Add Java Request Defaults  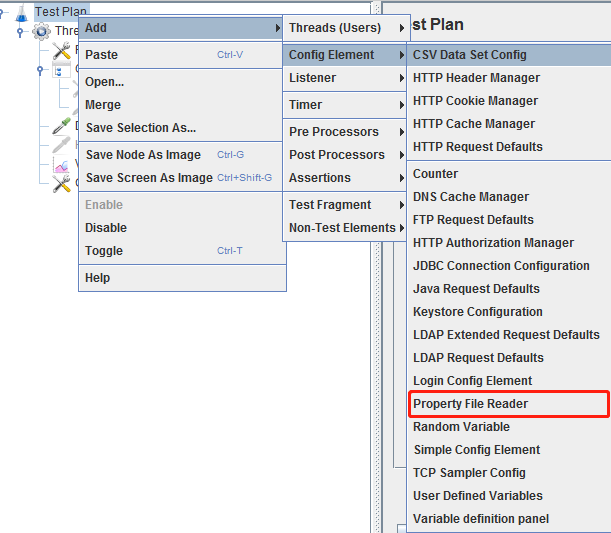point(509,289)
